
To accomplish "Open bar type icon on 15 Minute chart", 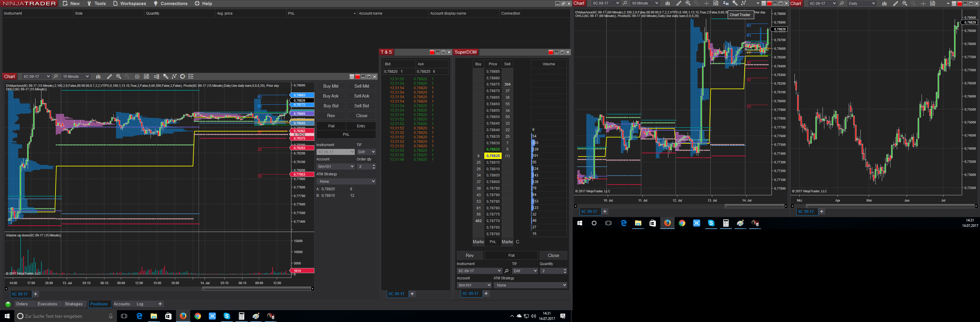I will (x=98, y=76).
